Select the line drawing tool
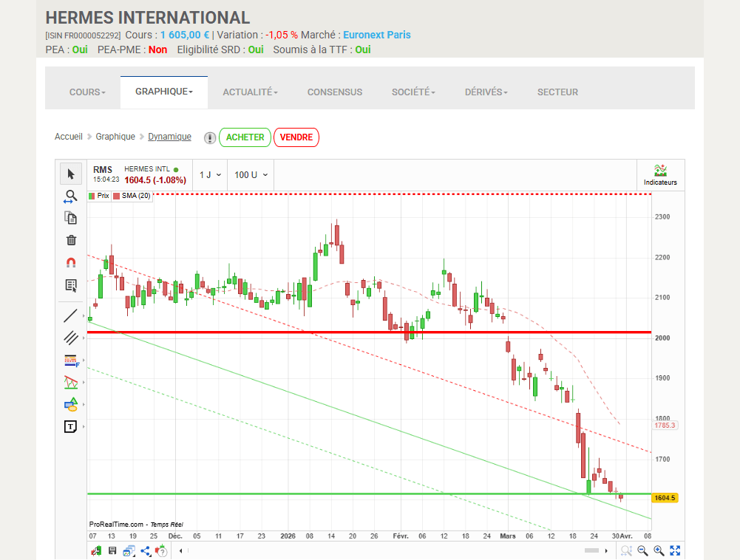 [70, 315]
